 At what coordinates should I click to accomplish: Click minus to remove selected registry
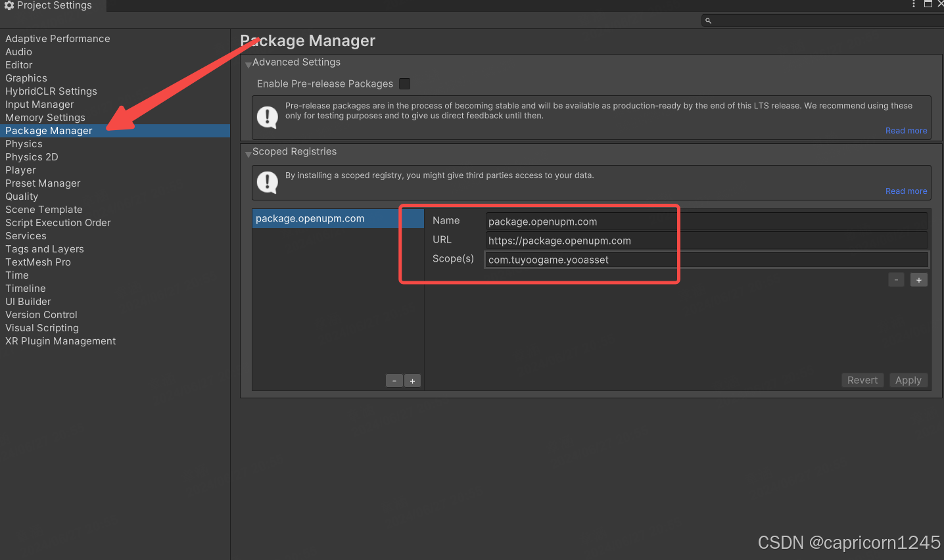click(x=394, y=381)
